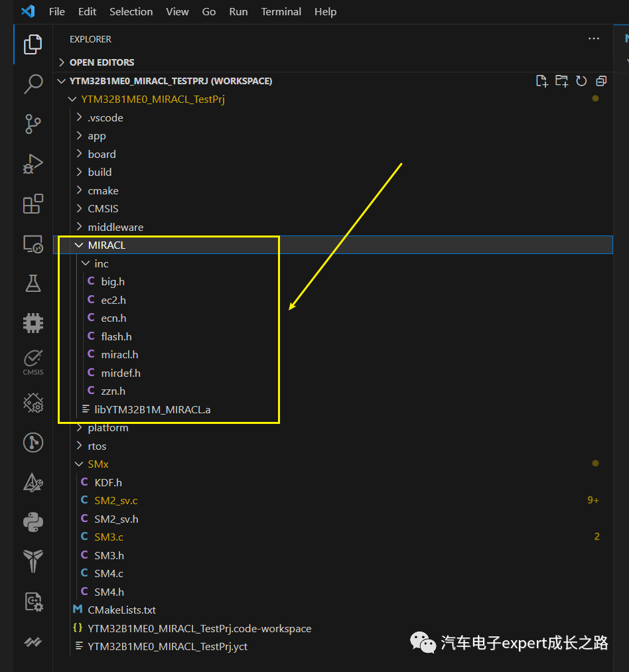Select libYTM32B1M_MIRACL.a library file
Viewport: 629px width, 672px height.
click(x=332, y=410)
